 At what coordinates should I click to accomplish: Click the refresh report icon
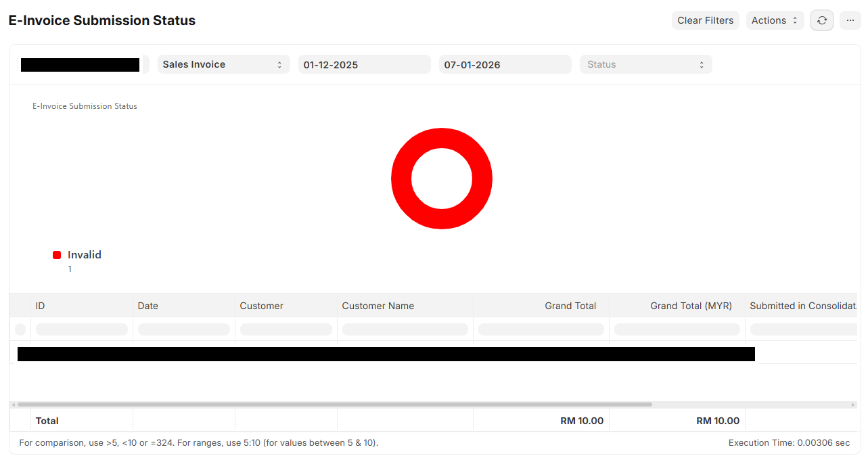[822, 20]
